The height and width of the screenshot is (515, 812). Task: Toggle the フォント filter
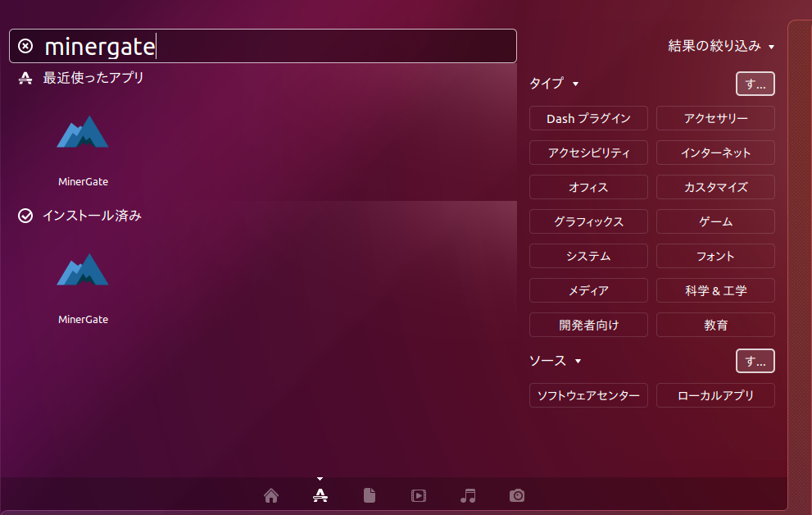click(715, 256)
